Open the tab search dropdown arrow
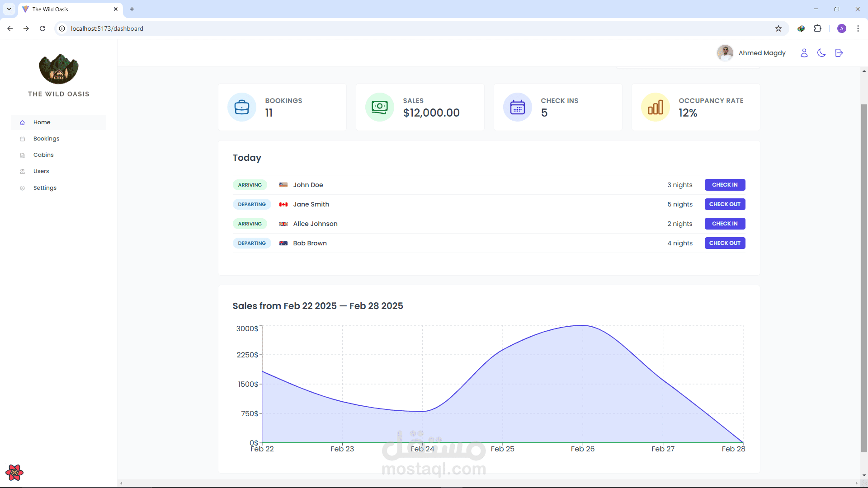868x488 pixels. pyautogui.click(x=9, y=9)
